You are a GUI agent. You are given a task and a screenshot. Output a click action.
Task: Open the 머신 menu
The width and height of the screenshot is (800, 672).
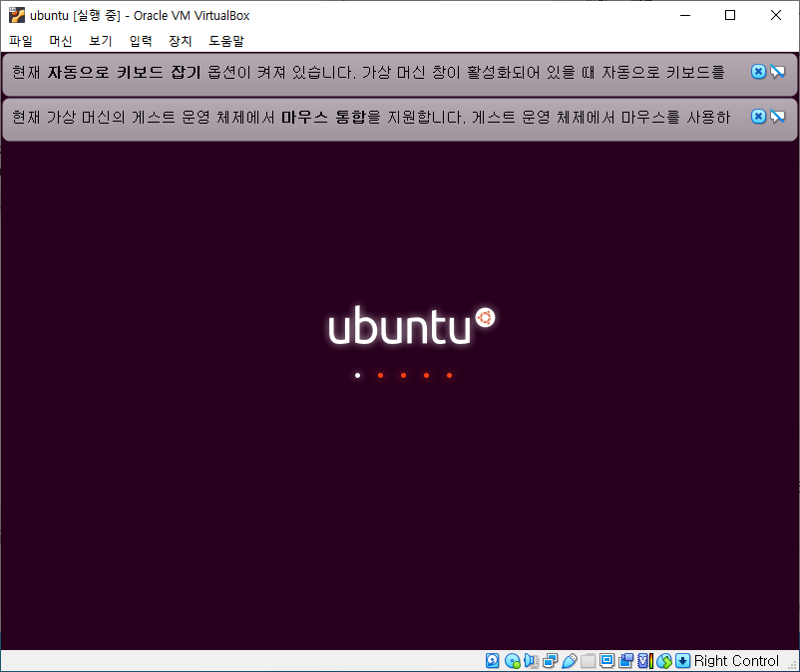coord(60,41)
